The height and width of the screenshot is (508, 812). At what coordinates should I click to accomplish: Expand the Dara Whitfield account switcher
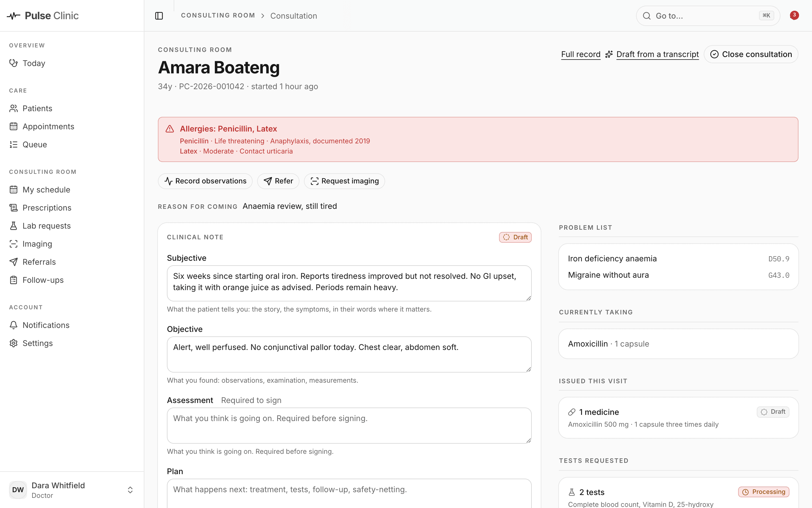130,490
